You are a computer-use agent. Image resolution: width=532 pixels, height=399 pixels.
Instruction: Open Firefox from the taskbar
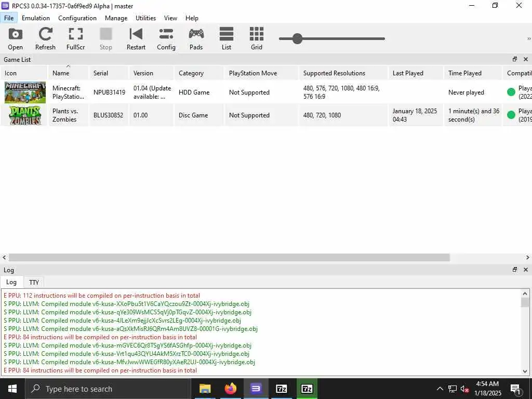(x=230, y=389)
